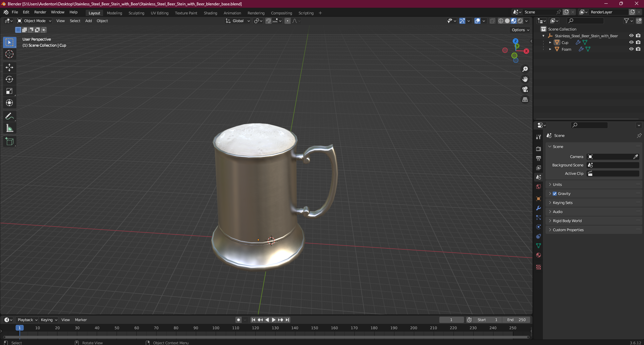Switch to rendered viewport shading
This screenshot has width=644, height=345.
click(520, 21)
